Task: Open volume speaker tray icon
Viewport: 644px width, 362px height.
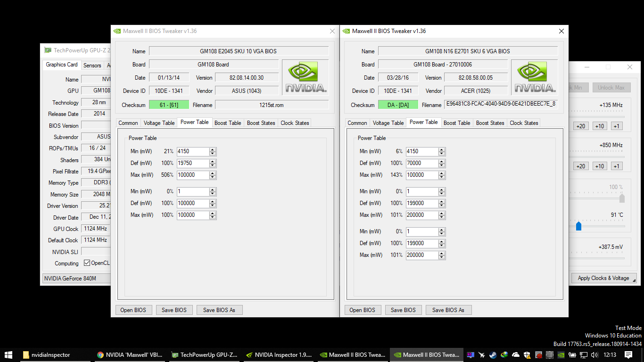Action: [x=595, y=355]
